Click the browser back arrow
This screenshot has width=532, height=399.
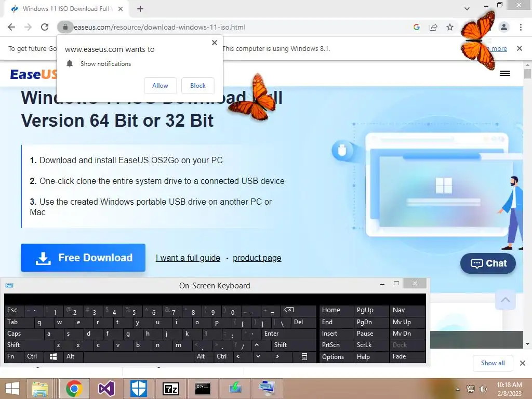[x=11, y=27]
